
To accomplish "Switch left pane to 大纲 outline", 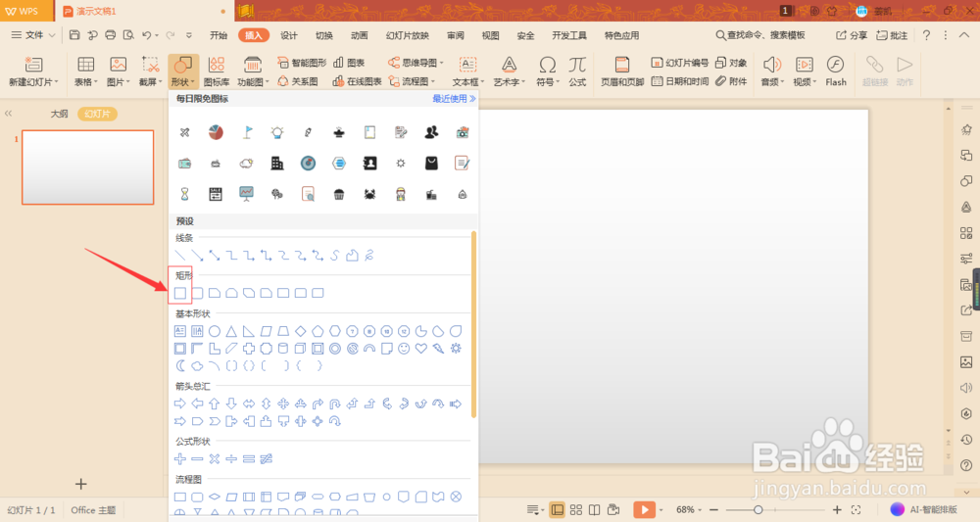I will pos(60,114).
